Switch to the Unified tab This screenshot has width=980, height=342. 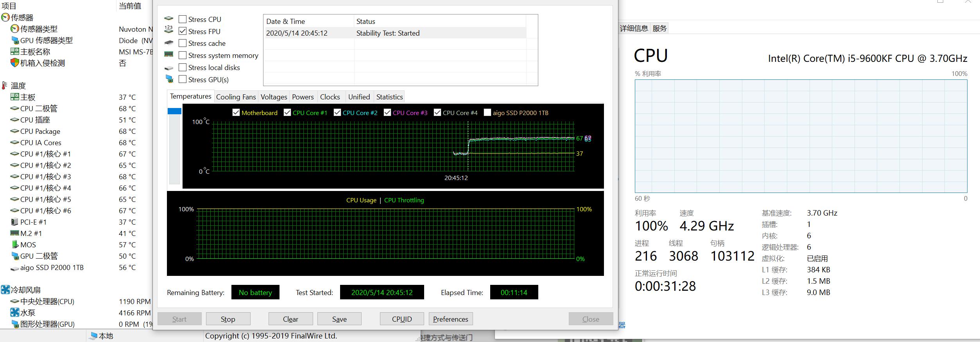click(x=359, y=97)
